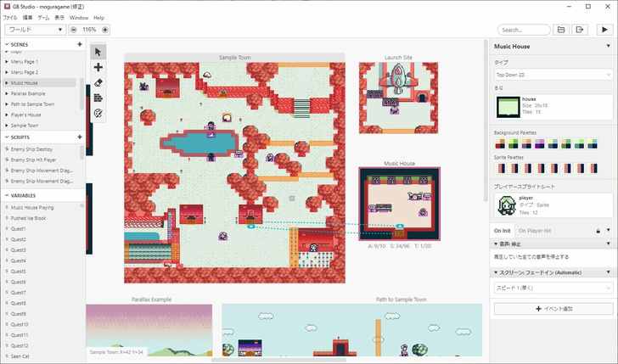This screenshot has width=618, height=364.
Task: Select the eraser tool
Action: pyautogui.click(x=98, y=82)
